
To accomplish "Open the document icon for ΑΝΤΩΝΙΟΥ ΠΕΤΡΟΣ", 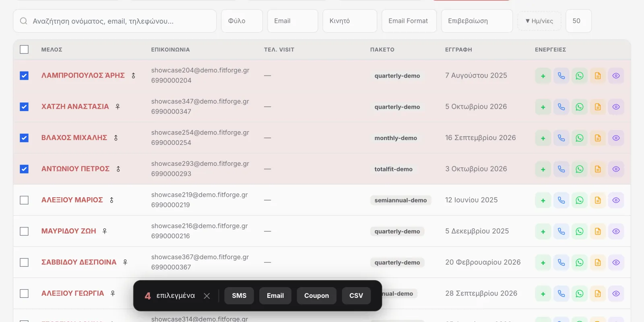I will click(x=598, y=169).
